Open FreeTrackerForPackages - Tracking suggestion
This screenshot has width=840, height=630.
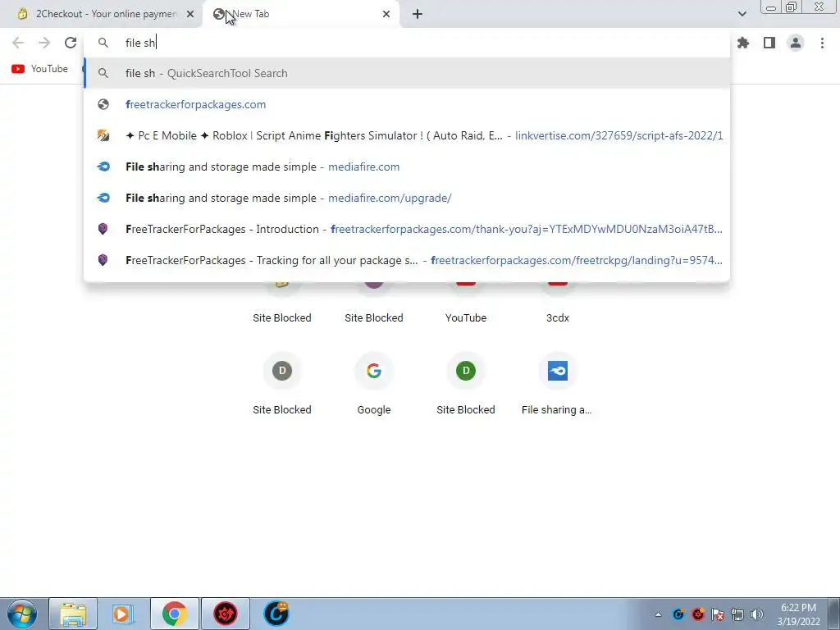coord(407,260)
